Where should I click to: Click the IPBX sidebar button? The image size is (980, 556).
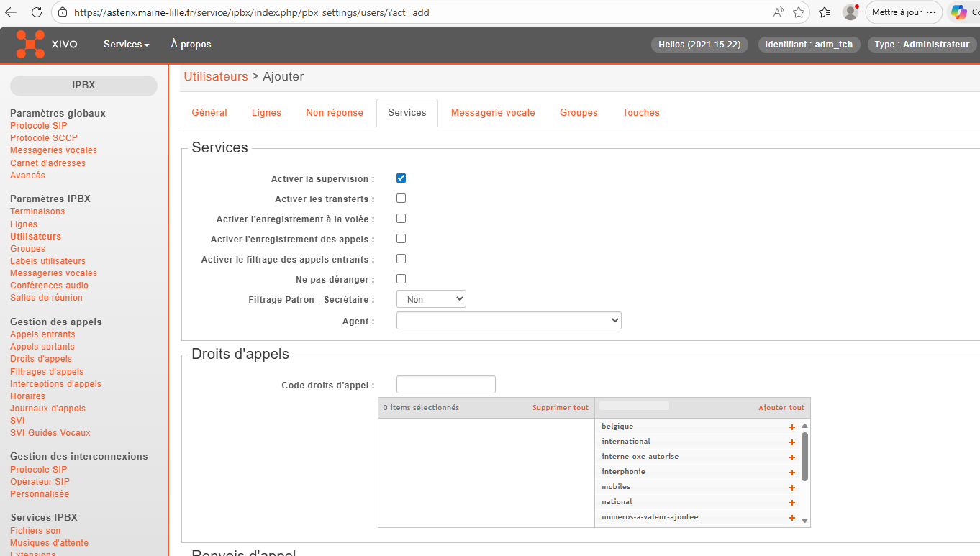point(83,86)
